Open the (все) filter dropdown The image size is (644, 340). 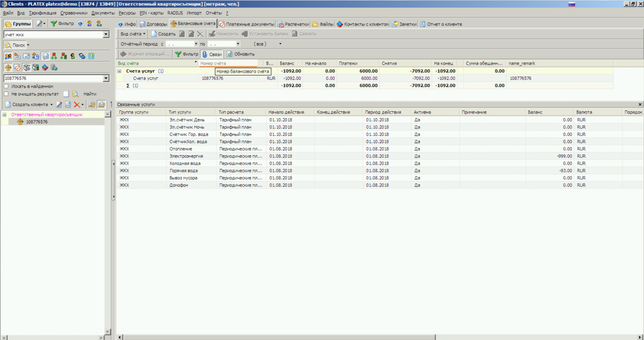click(280, 44)
